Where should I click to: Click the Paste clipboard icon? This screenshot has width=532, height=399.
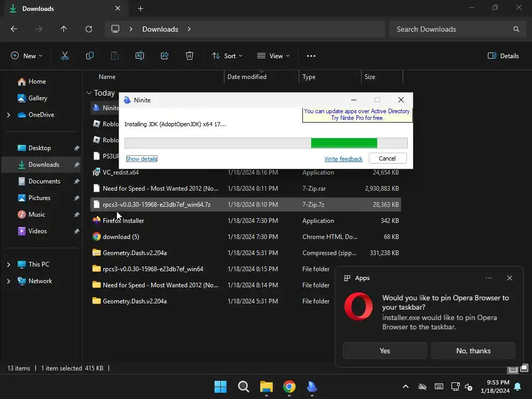[115, 56]
